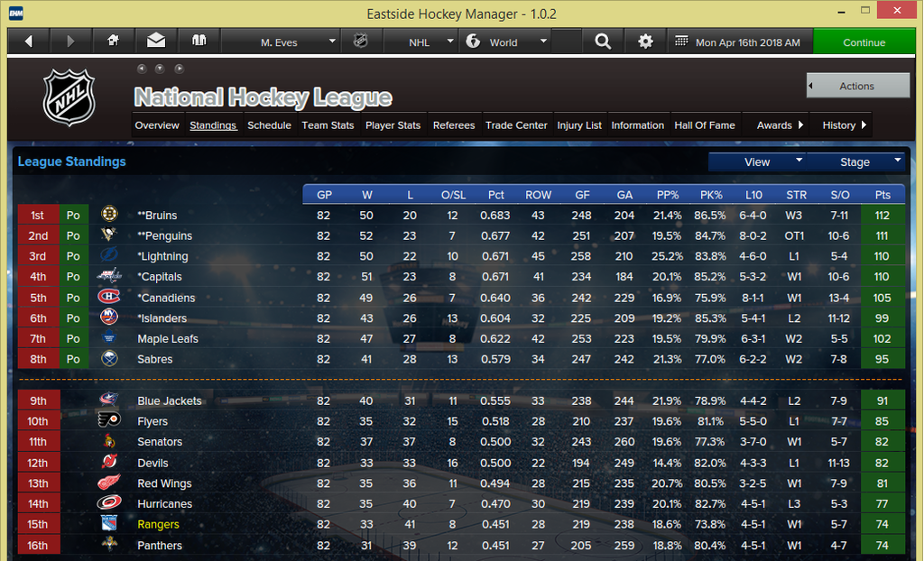Click the Penguins team logo
Image resolution: width=924 pixels, height=561 pixels.
[109, 235]
